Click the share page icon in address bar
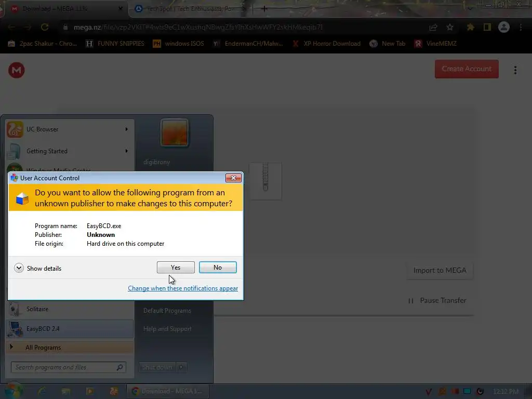This screenshot has width=532, height=399. pyautogui.click(x=433, y=28)
